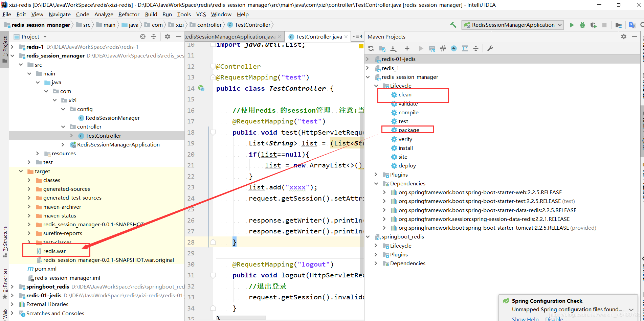Start debugging with the bug icon
The height and width of the screenshot is (321, 644).
(582, 25)
